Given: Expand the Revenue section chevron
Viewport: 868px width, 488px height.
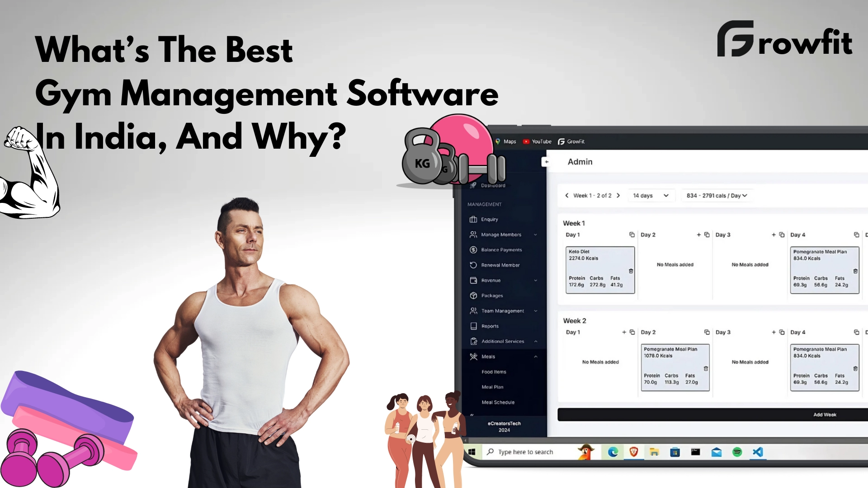Looking at the screenshot, I should [535, 280].
